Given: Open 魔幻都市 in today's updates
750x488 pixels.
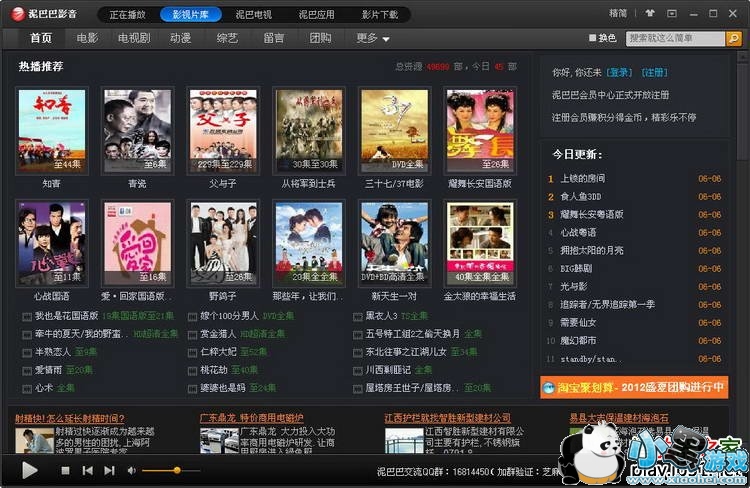Looking at the screenshot, I should tap(578, 341).
